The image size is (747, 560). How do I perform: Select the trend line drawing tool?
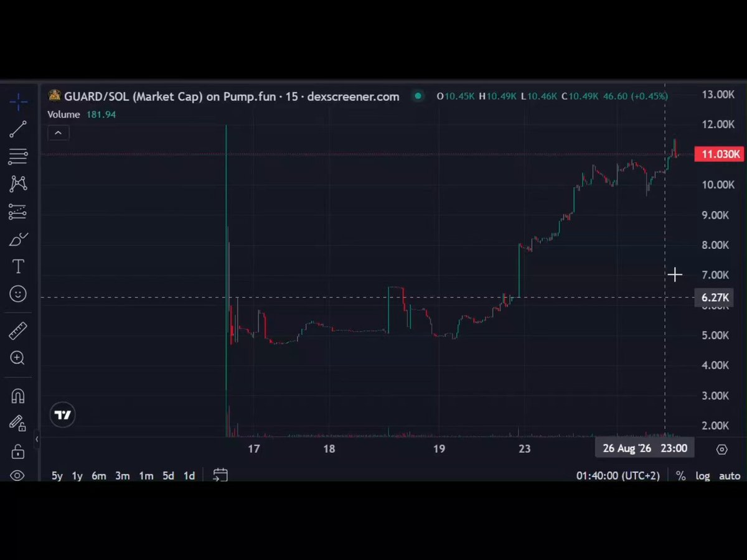click(18, 129)
